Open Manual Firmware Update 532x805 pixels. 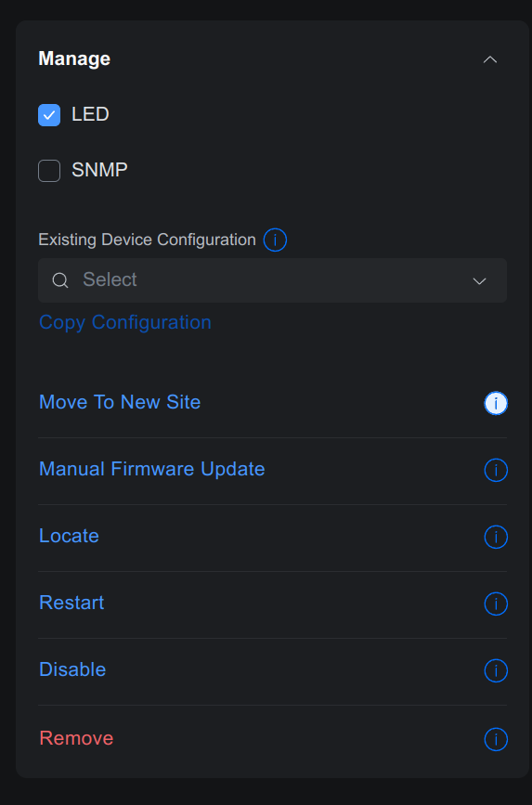pos(152,469)
